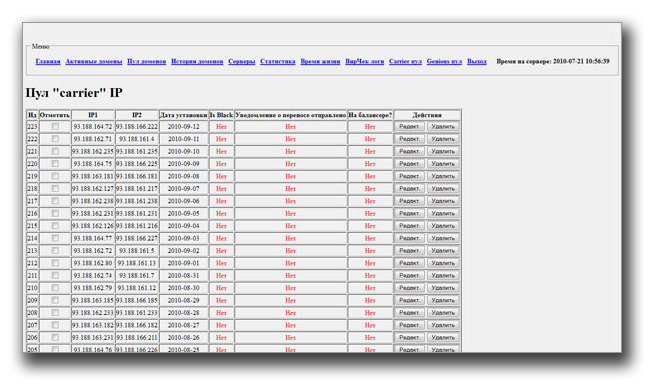Viewport: 648px width, 385px height.
Task: Open Редакт. for row 213
Action: click(409, 250)
